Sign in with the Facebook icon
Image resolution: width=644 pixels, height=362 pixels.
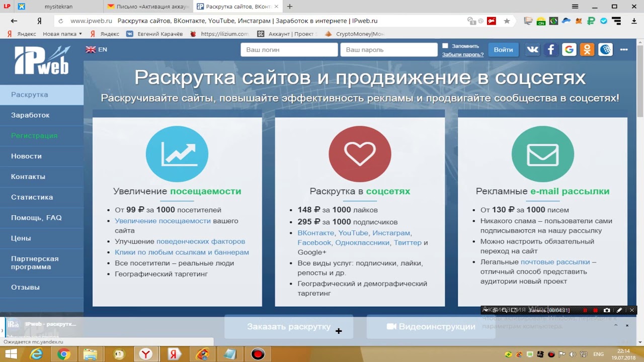(551, 49)
